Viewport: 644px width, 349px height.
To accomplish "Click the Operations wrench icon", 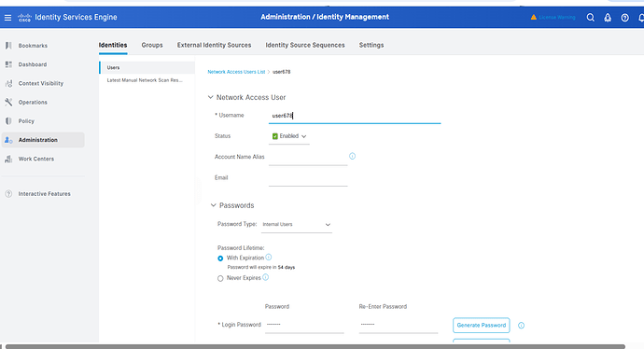I will (x=8, y=103).
